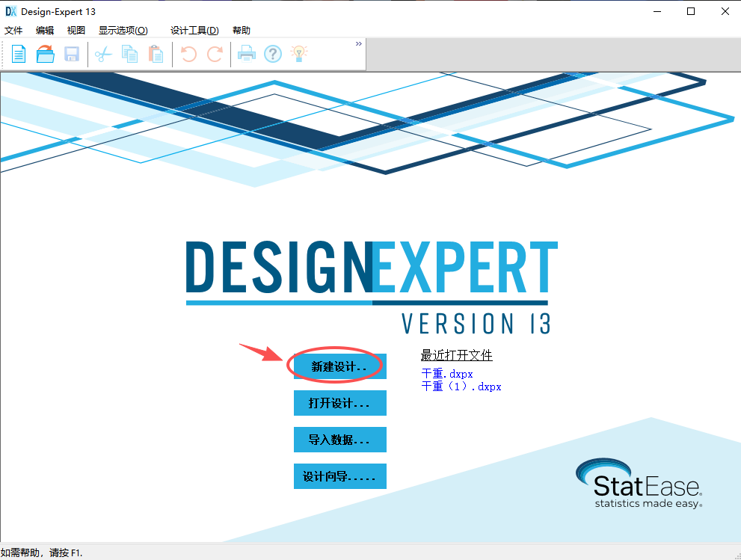
Task: Open the 显示选项(O) menu
Action: click(123, 30)
